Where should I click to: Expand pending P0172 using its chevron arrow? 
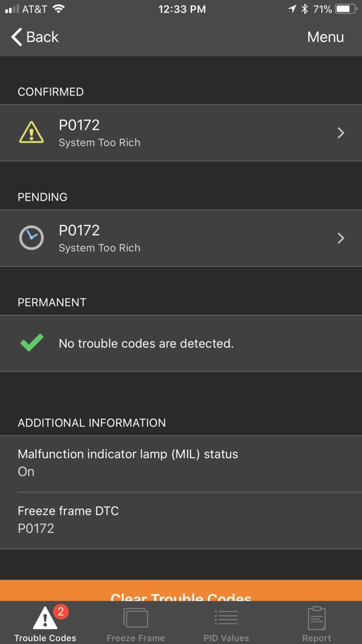click(x=341, y=238)
